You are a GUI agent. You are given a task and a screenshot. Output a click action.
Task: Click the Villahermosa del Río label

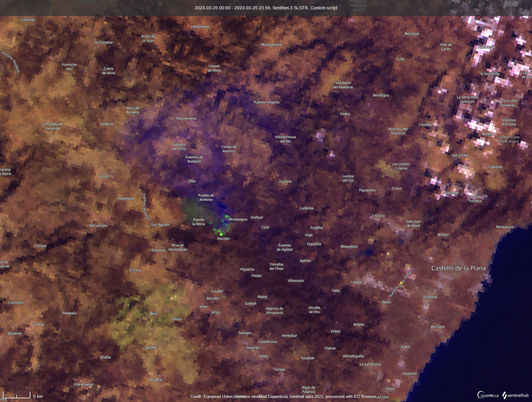(x=286, y=139)
